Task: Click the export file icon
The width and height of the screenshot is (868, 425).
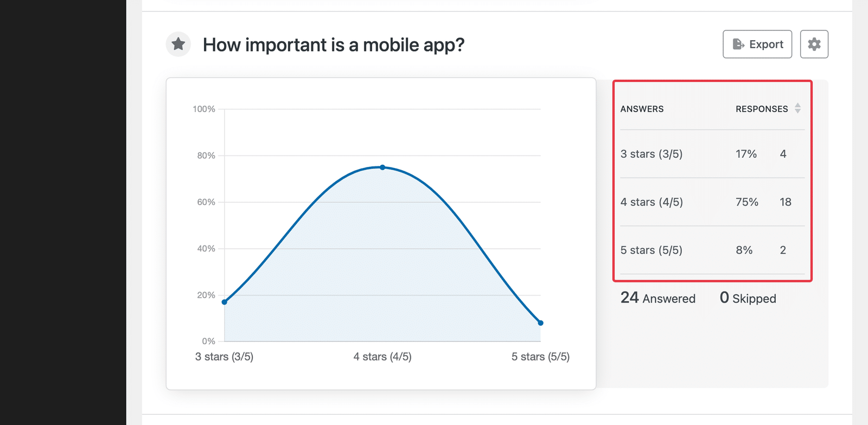Action: tap(738, 44)
